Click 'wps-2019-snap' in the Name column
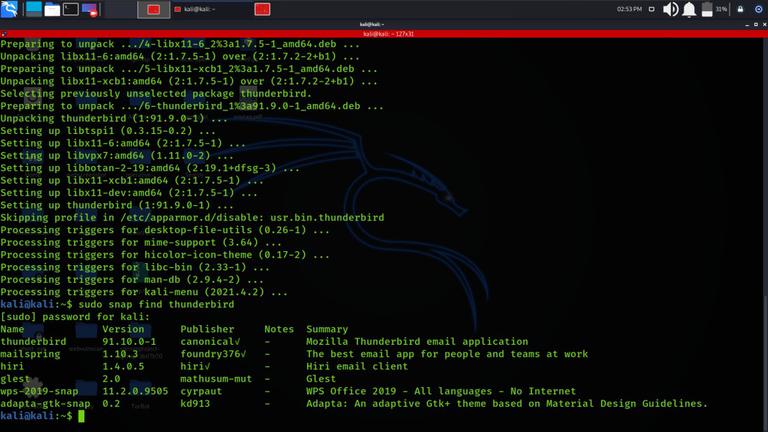Viewport: 768px width, 432px height. (x=39, y=391)
